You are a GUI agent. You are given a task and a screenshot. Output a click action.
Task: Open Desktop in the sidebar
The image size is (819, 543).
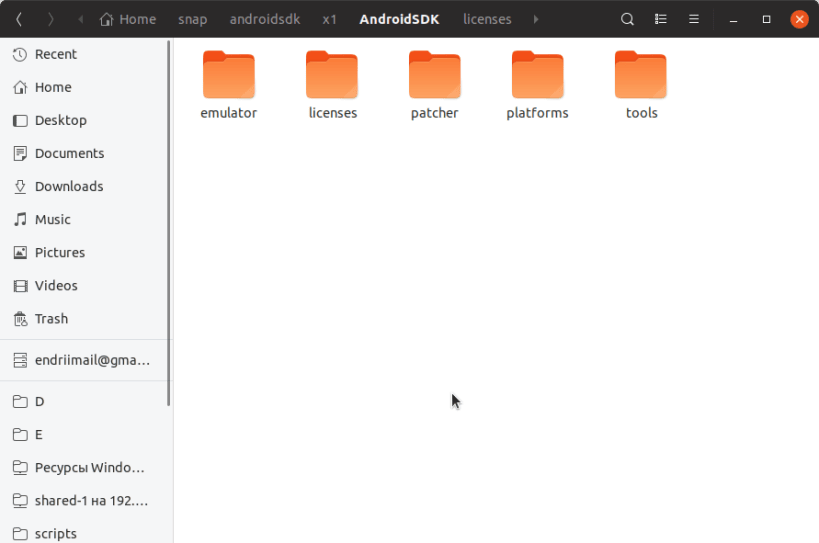84,120
